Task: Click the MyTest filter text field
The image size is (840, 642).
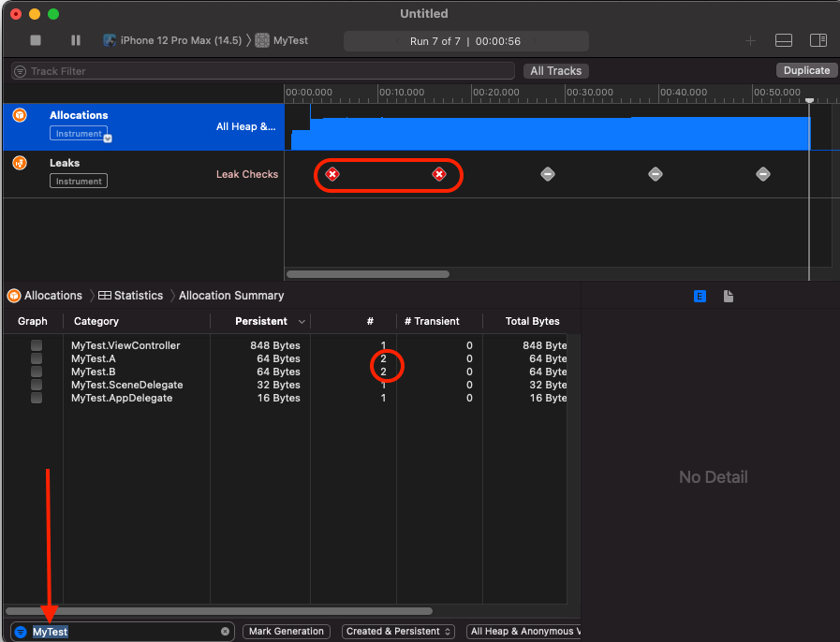Action: (125, 632)
